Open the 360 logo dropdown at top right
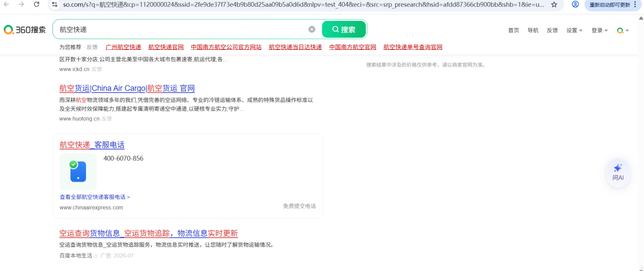 click(x=623, y=31)
